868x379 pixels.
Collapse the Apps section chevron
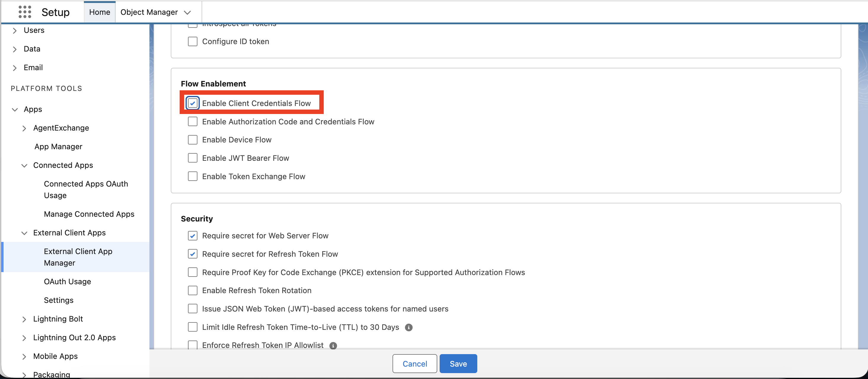pos(15,110)
